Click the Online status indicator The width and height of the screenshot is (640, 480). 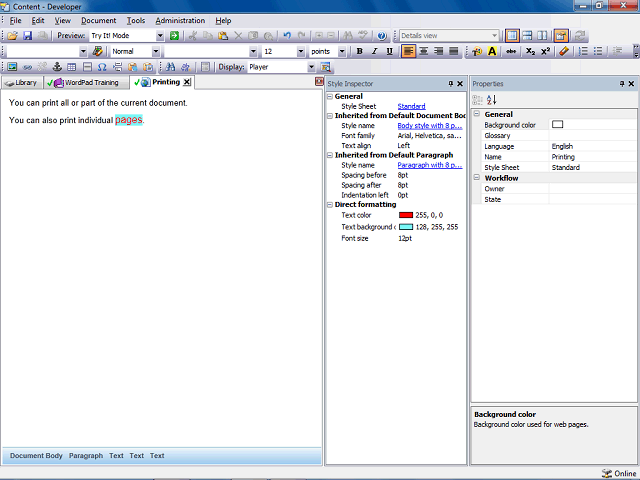[619, 473]
